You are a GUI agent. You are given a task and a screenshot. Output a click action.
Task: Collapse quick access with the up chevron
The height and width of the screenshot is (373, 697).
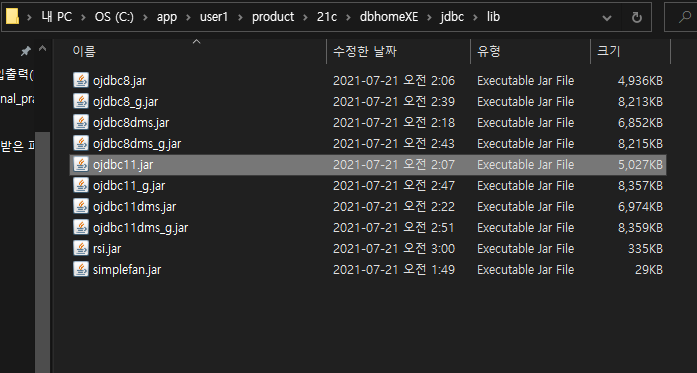(x=43, y=48)
